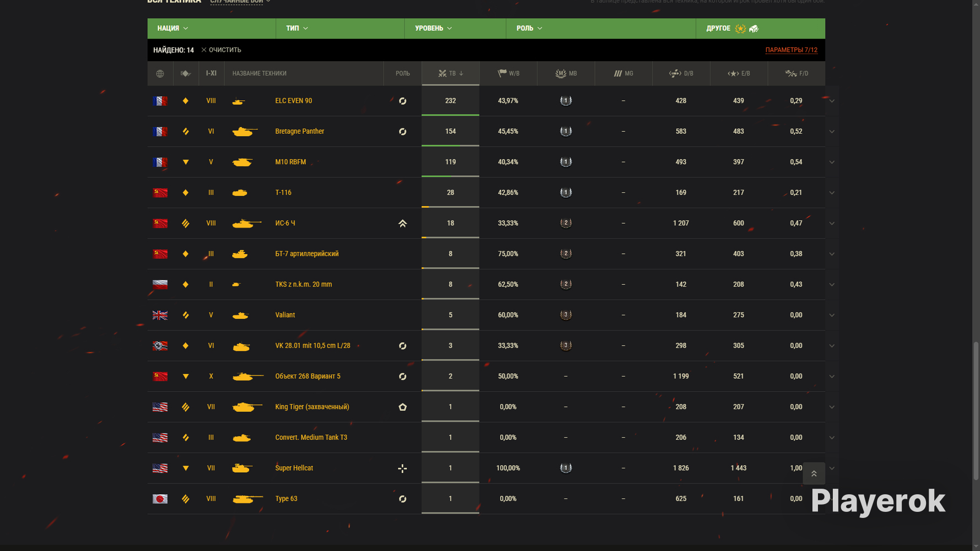Click the Type 63 tank silhouette
The height and width of the screenshot is (551, 980).
(247, 499)
